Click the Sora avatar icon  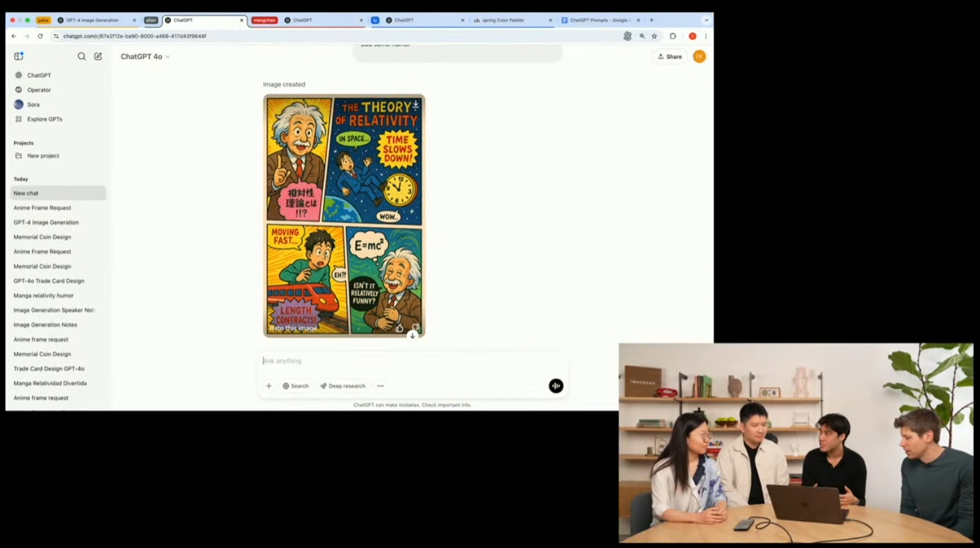19,105
